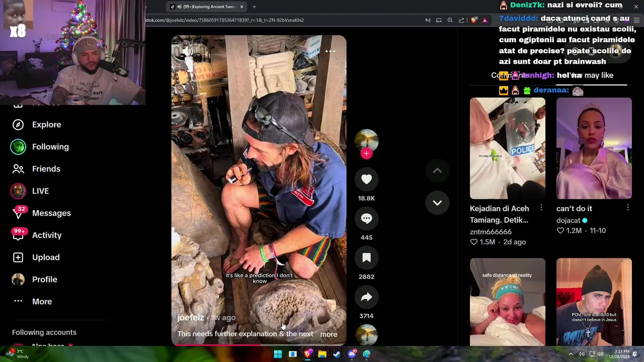644x362 pixels.
Task: Like the video with heart icon
Action: click(x=366, y=179)
